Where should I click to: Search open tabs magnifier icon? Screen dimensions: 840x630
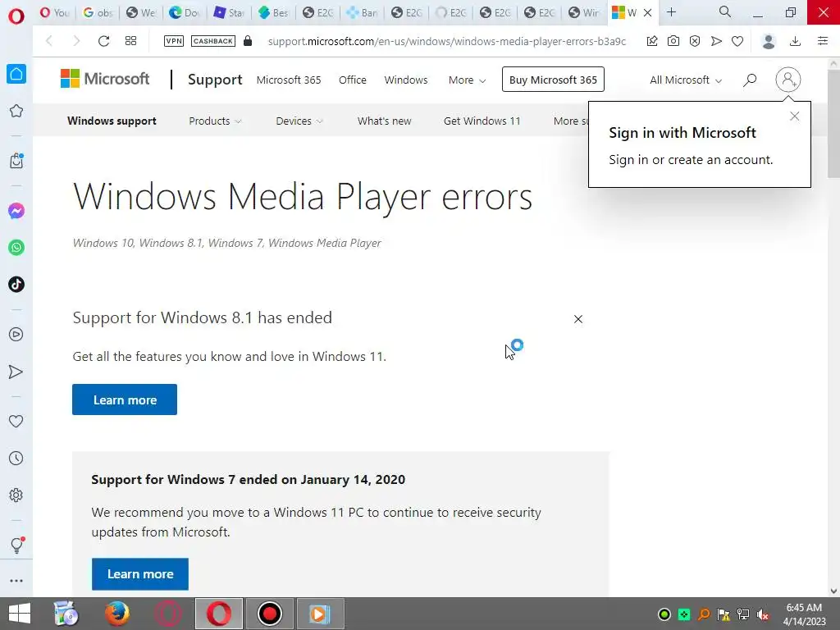(x=725, y=11)
